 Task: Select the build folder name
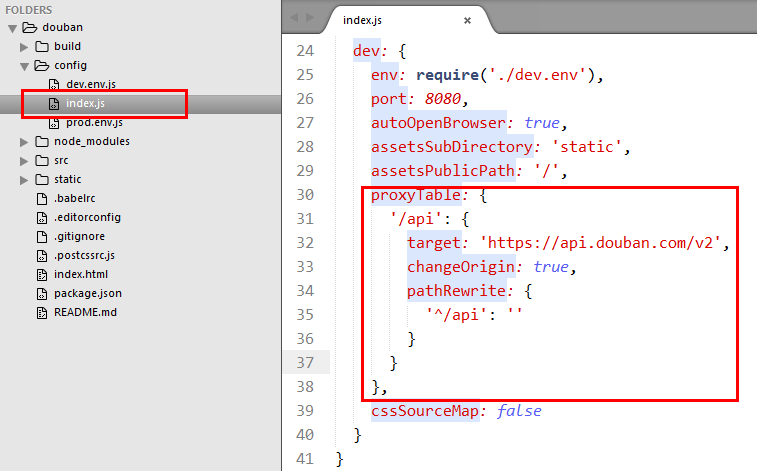(x=67, y=46)
